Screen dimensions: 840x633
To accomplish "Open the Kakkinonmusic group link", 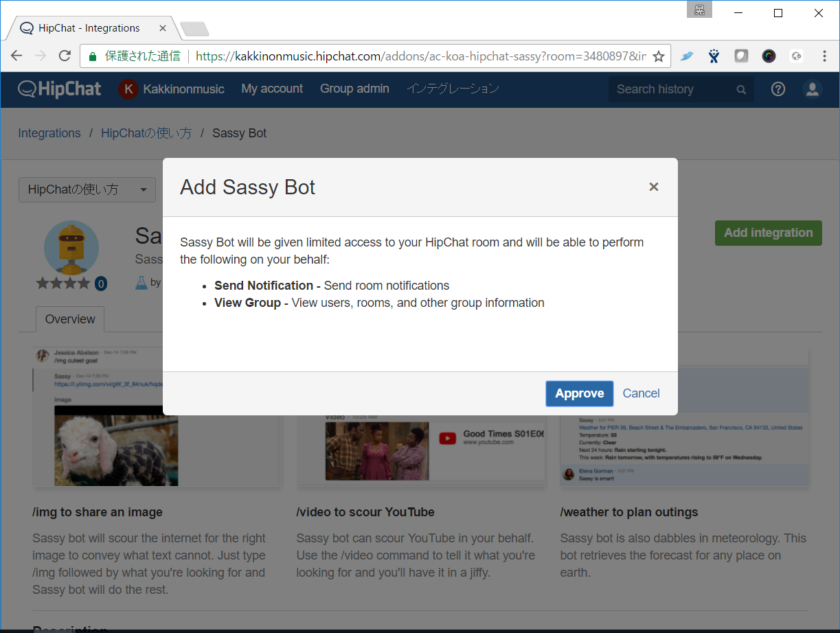I will (x=172, y=89).
